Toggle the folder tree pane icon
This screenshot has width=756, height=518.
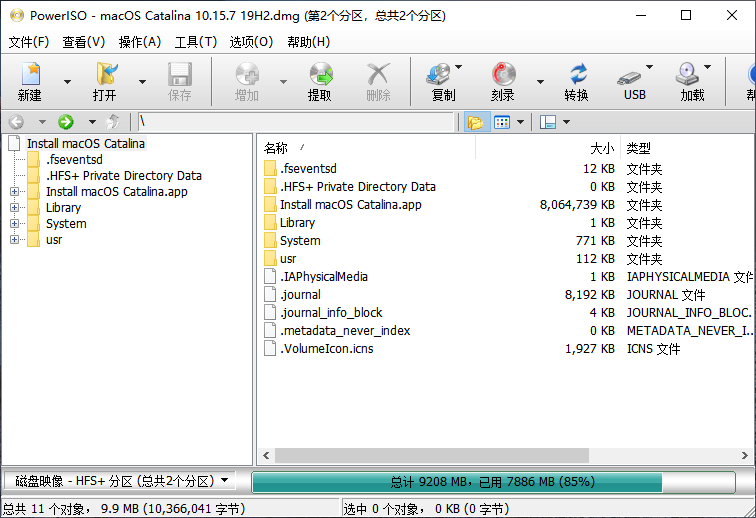[x=476, y=122]
